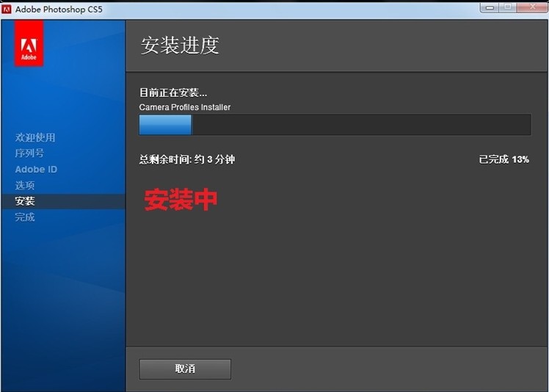Click the 取消 cancel button
549x392 pixels.
(185, 369)
